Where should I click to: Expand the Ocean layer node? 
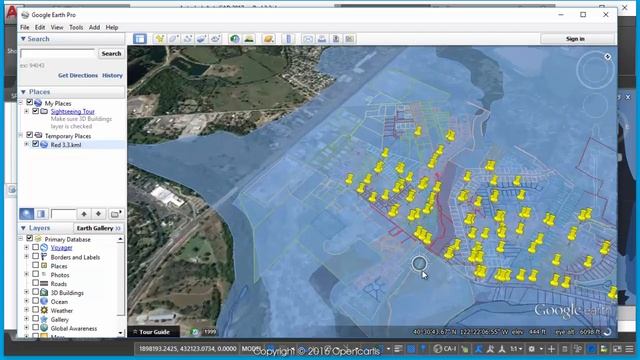coord(27,301)
